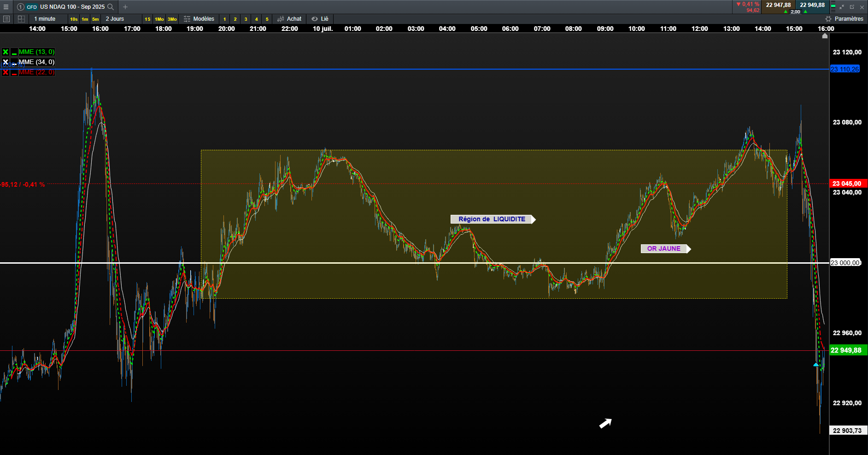Select the 1S history range shortcut
Viewport: 868px width, 455px height.
click(x=147, y=19)
